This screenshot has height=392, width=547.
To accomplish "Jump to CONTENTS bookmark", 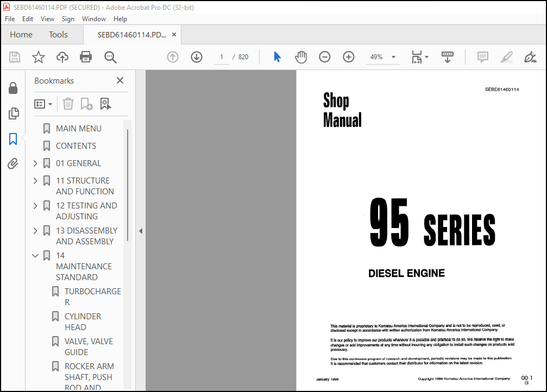I will click(x=76, y=146).
